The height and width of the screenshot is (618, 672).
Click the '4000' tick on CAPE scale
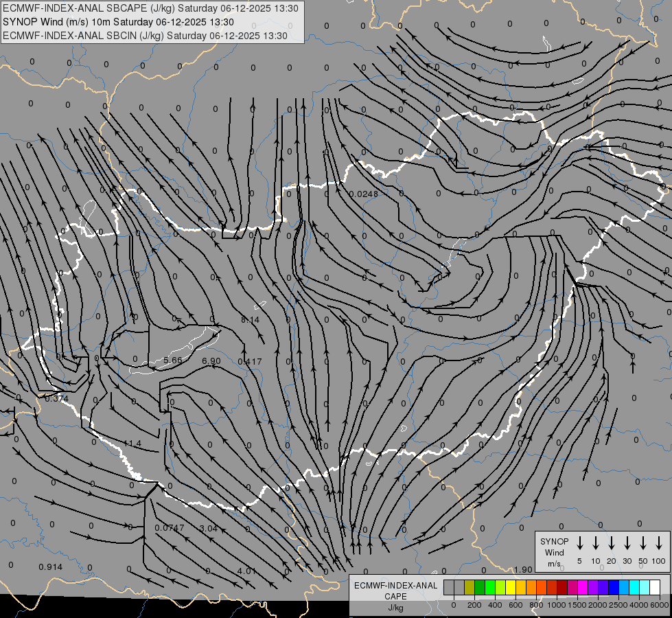click(x=639, y=605)
